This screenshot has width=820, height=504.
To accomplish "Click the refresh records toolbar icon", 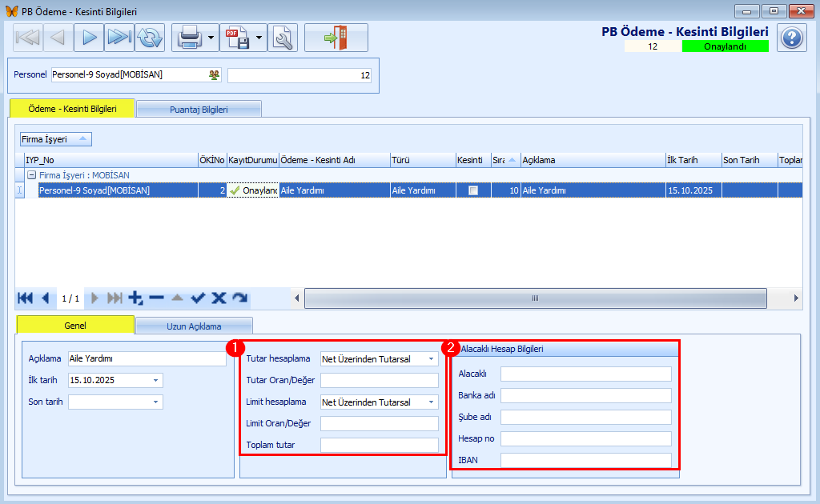I will pyautogui.click(x=149, y=38).
